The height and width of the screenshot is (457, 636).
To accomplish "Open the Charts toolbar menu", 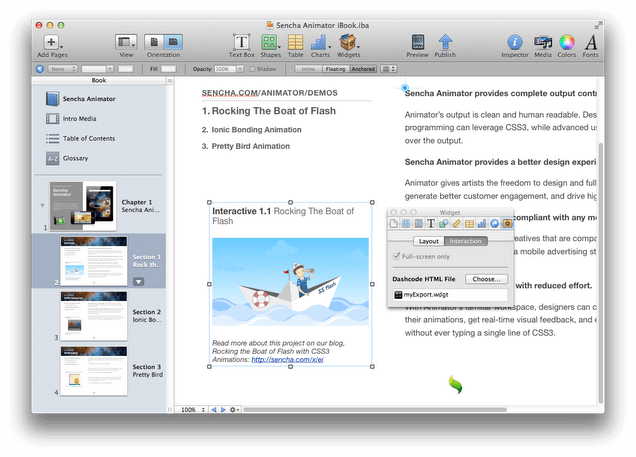I will [320, 42].
